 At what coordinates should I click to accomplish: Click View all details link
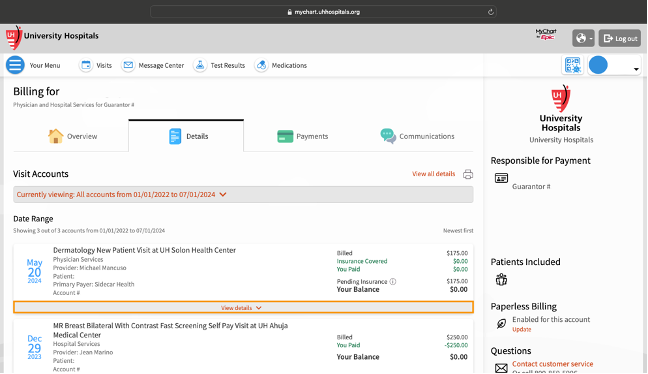[x=434, y=174]
